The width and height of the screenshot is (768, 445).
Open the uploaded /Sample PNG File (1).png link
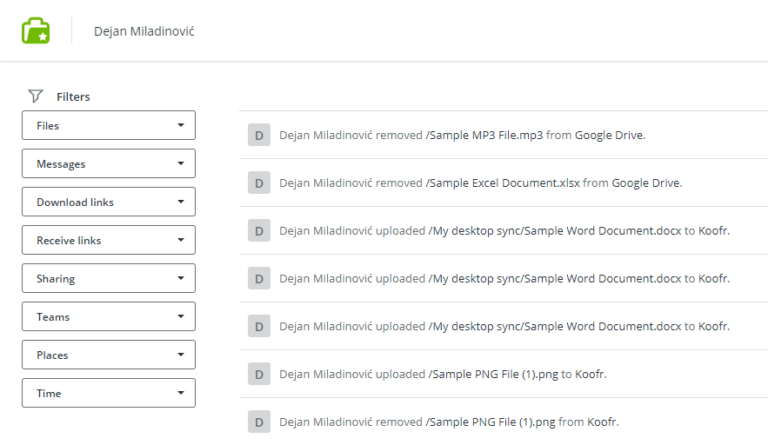(493, 374)
